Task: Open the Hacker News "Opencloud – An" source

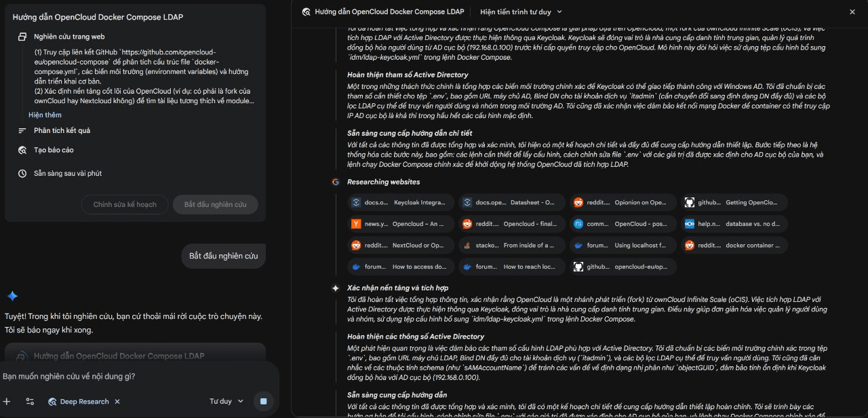Action: [x=401, y=224]
